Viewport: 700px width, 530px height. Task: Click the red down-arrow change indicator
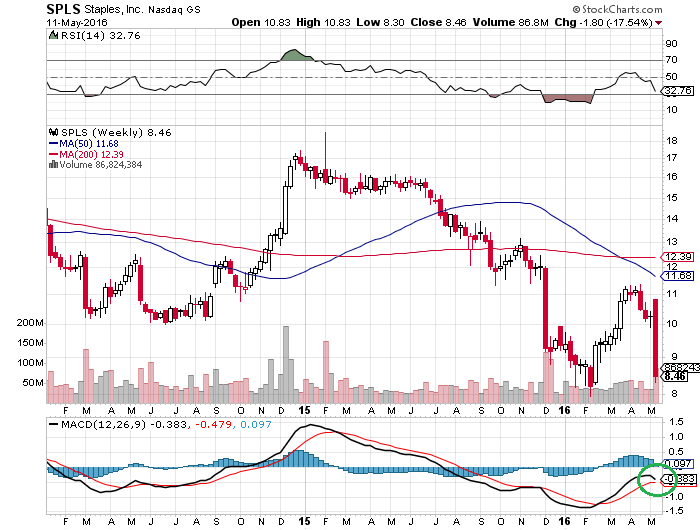click(x=658, y=23)
